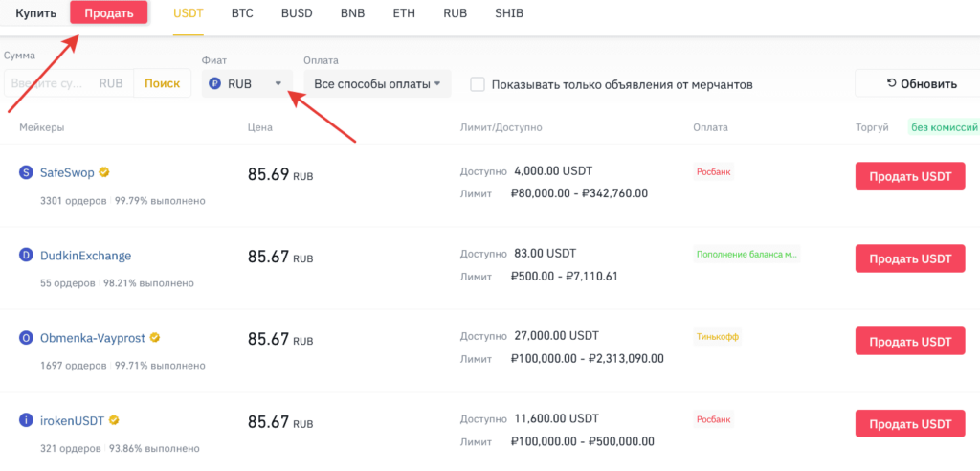Click DudkinExchange avatar icon
980x471 pixels.
[26, 256]
